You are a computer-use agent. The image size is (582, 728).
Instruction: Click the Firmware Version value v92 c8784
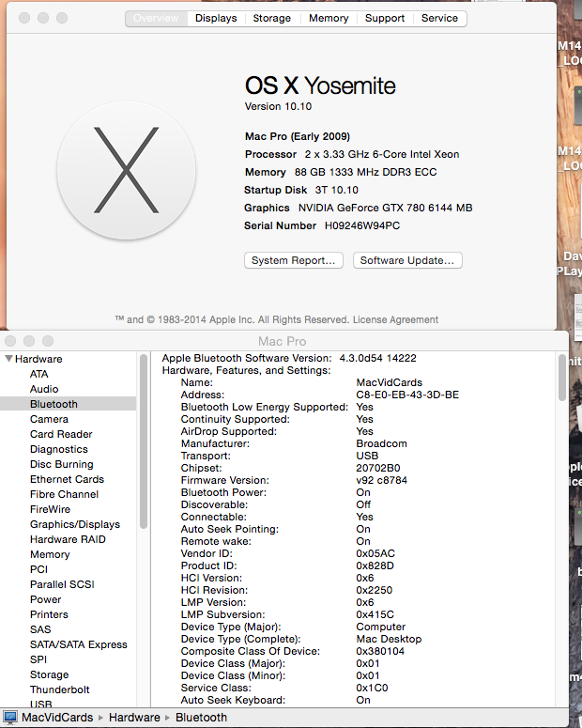point(381,480)
